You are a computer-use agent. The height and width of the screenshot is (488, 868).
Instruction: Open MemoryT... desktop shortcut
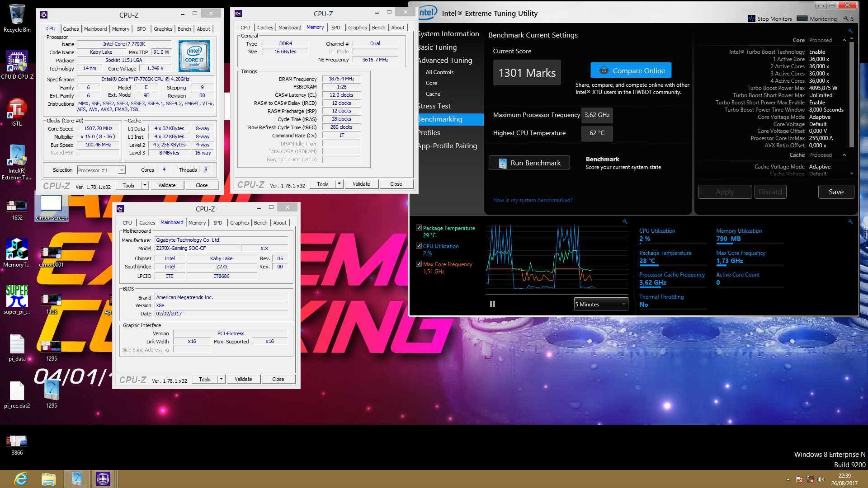(x=17, y=253)
